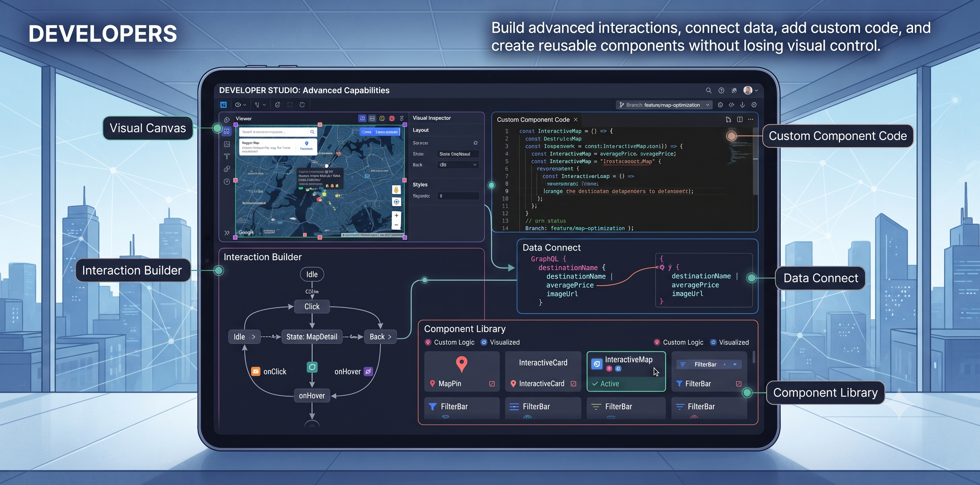Expand the chevron next to the eye icon
980x485 pixels.
pos(245,105)
